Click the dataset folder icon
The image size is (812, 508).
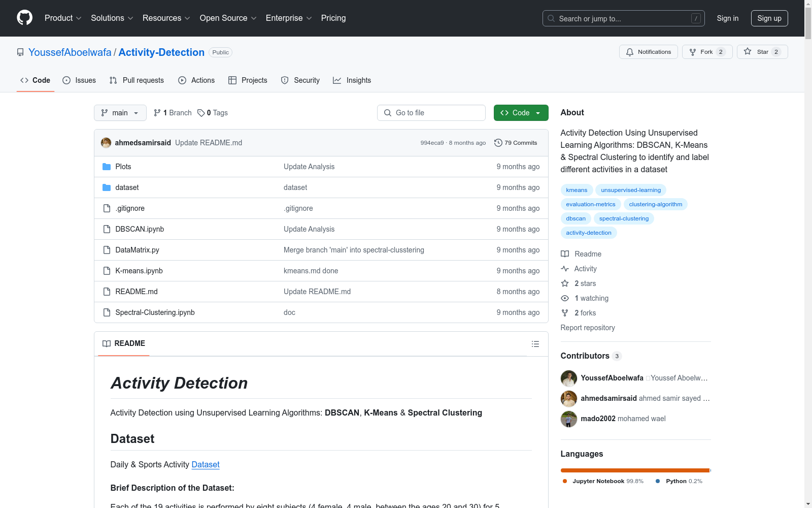tap(107, 187)
